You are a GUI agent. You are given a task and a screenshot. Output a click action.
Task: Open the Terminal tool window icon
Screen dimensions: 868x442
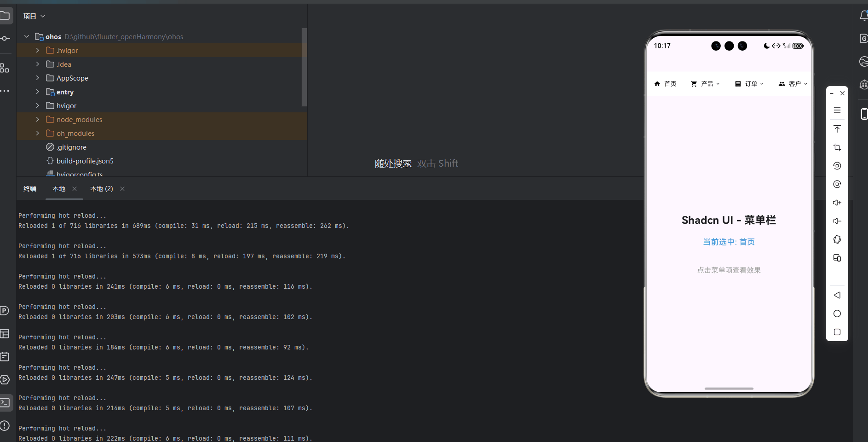(x=5, y=403)
